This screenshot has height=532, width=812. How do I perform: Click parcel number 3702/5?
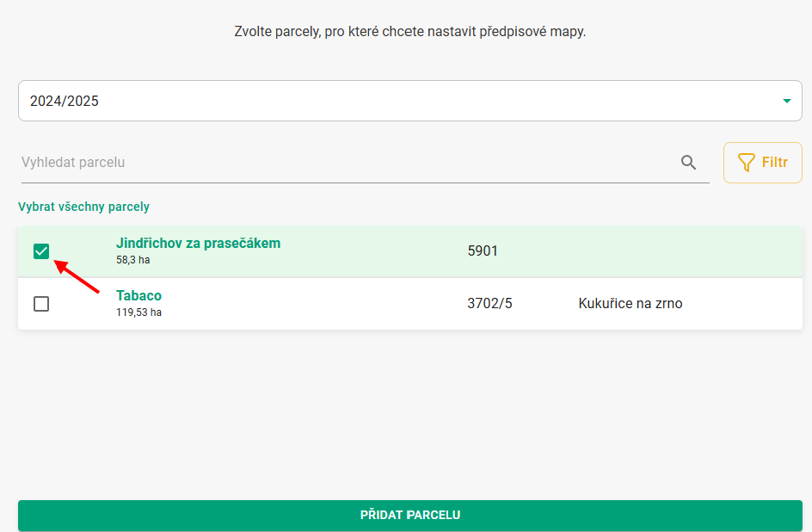[x=489, y=304]
